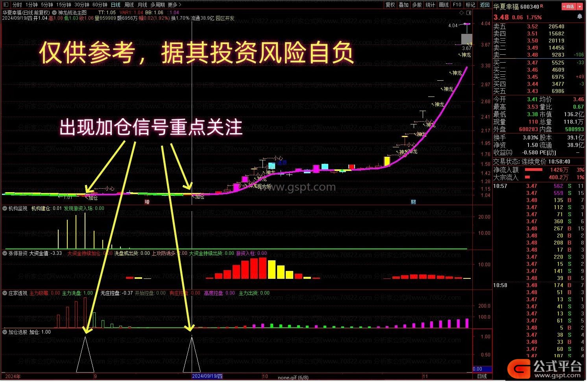588x382 pixels.
Task: Click the 华夏幸福(日线.前复权) chart title
Action: click(26, 13)
